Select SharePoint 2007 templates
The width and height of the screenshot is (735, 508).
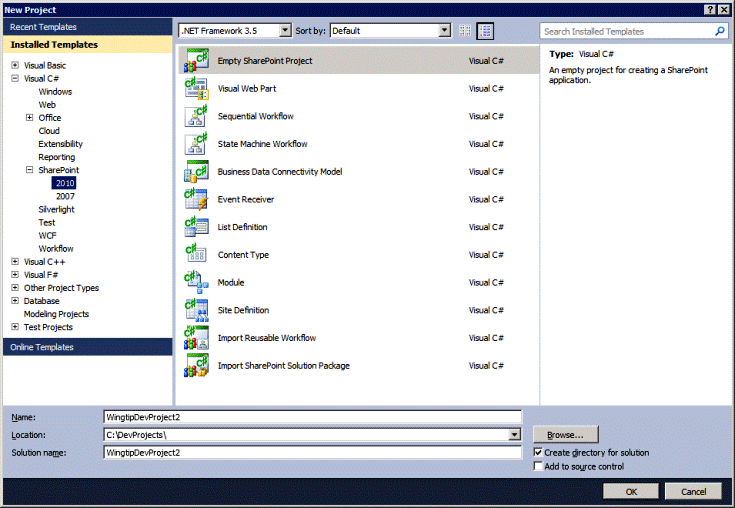coord(65,196)
